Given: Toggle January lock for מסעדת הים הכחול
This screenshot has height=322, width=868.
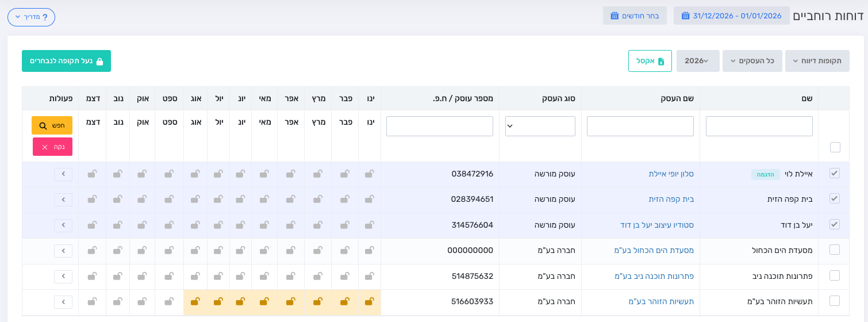Looking at the screenshot, I should [370, 251].
